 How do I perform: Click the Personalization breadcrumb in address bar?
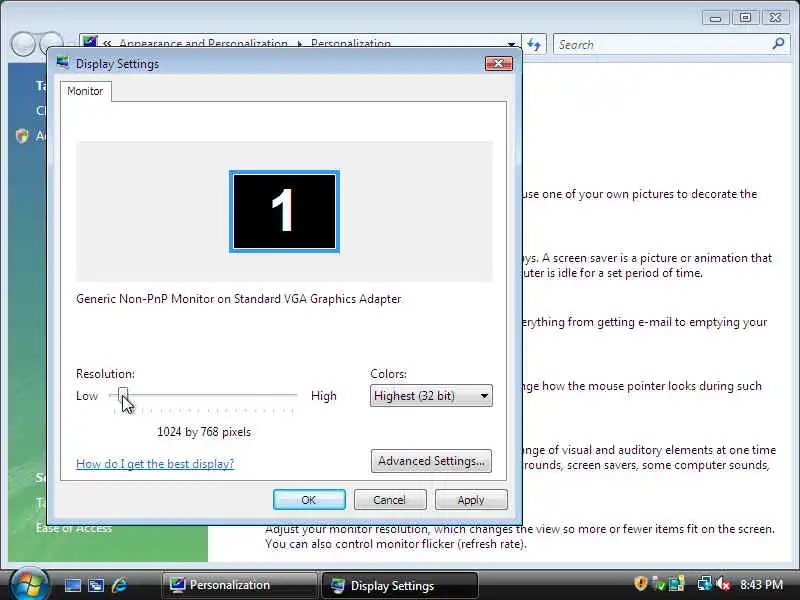click(351, 44)
